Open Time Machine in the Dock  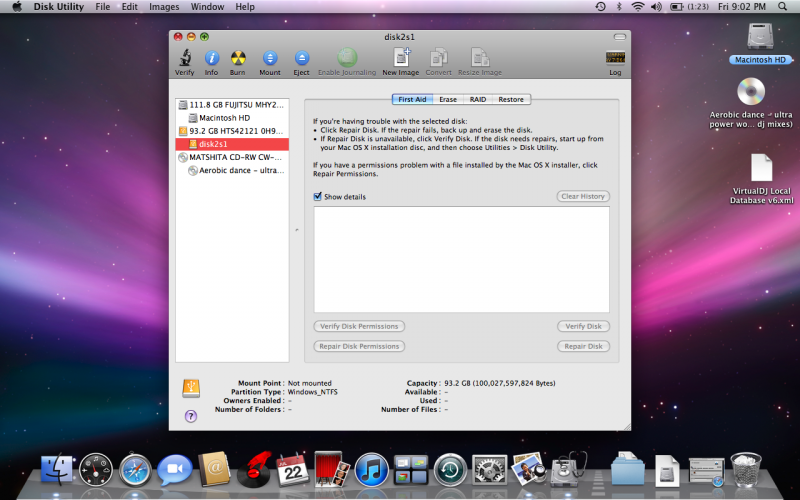click(x=450, y=469)
